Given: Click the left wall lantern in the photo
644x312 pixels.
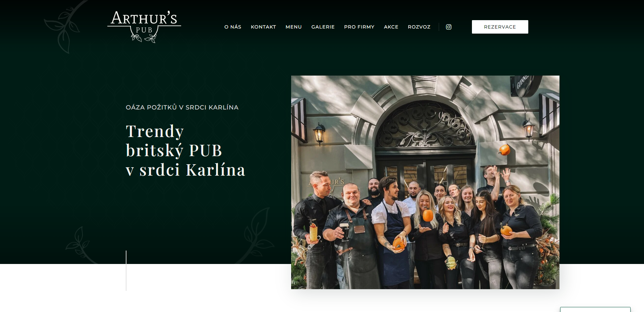Looking at the screenshot, I should coord(319,133).
